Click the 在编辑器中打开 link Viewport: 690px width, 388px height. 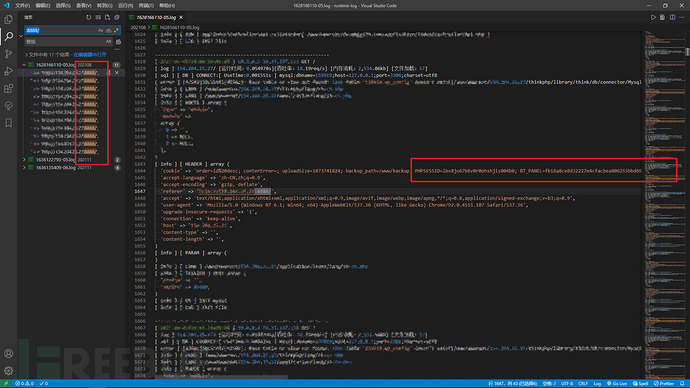[x=90, y=55]
